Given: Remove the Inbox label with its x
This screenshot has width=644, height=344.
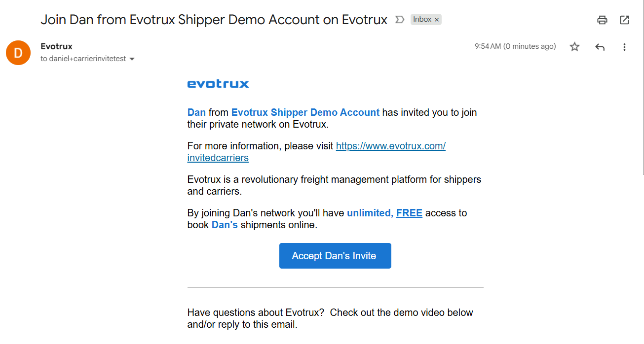Looking at the screenshot, I should pos(437,20).
